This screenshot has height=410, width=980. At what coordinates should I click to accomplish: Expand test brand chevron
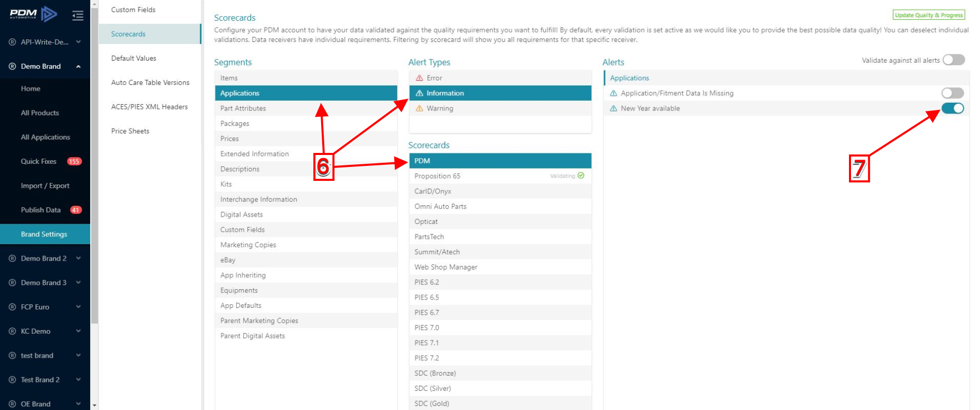click(x=78, y=356)
